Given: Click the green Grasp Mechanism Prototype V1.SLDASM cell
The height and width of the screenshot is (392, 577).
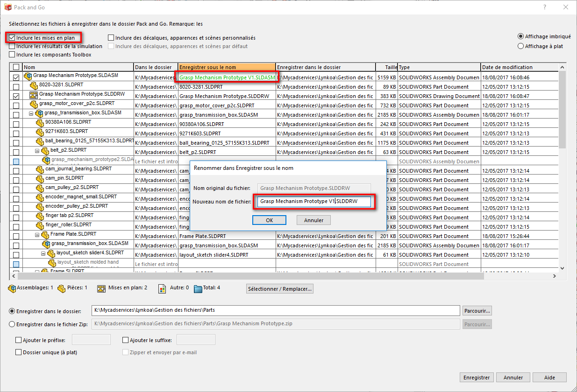Looking at the screenshot, I should (x=227, y=77).
